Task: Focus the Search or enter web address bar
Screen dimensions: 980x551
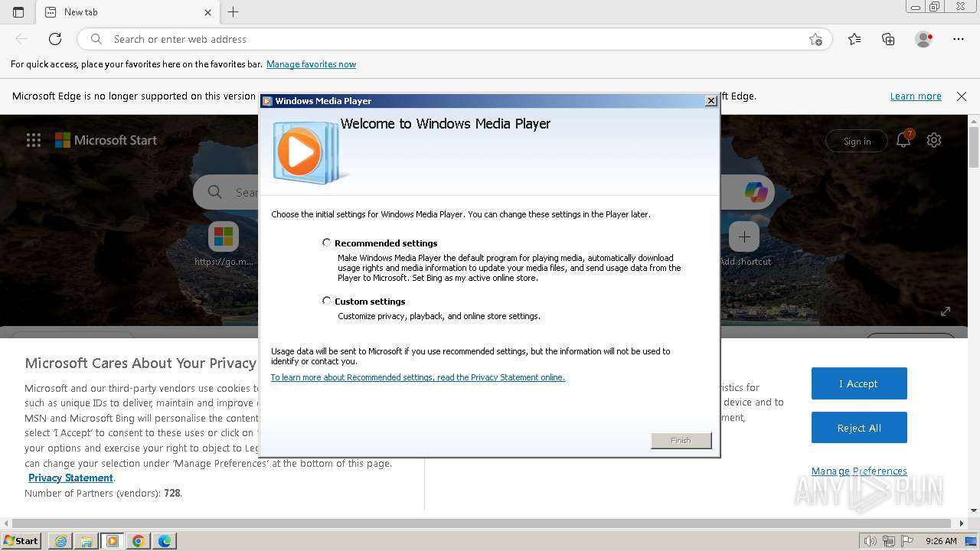Action: [x=453, y=39]
